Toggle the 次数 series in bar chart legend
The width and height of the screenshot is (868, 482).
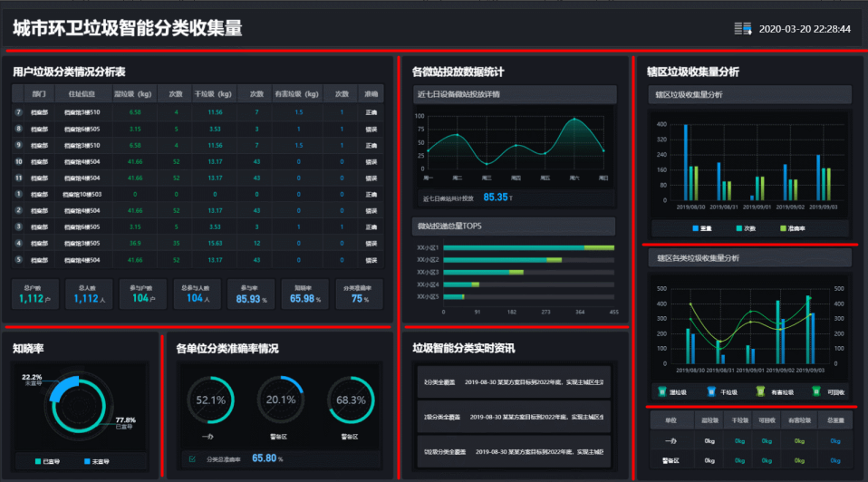(x=739, y=228)
